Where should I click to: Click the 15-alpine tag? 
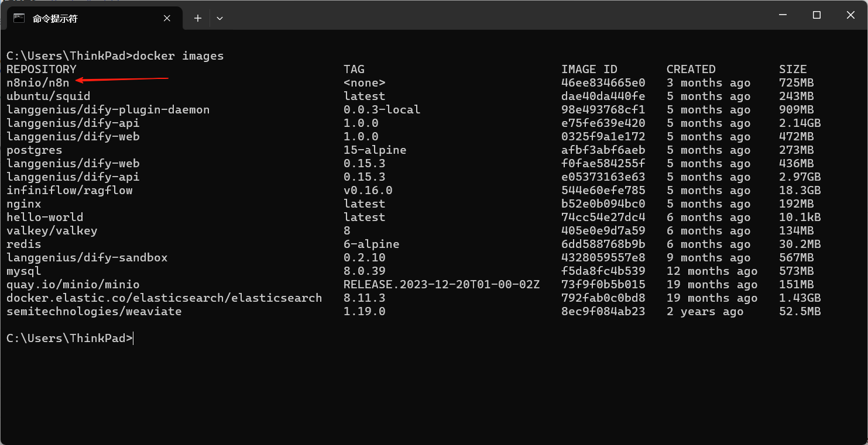tap(375, 150)
